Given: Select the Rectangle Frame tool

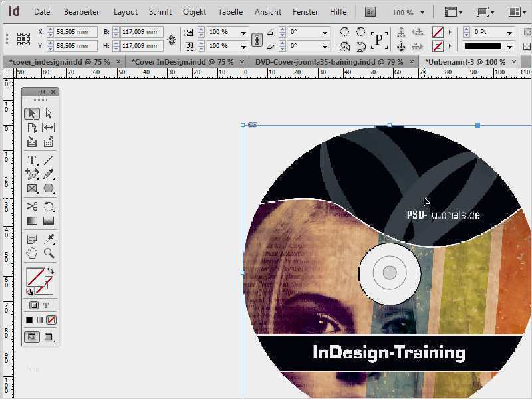Looking at the screenshot, I should coord(32,188).
